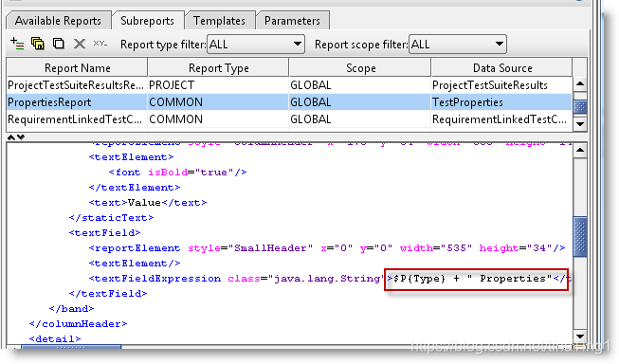Click the font isBold="true" line
Screen dimensions: 619x364
pos(177,173)
